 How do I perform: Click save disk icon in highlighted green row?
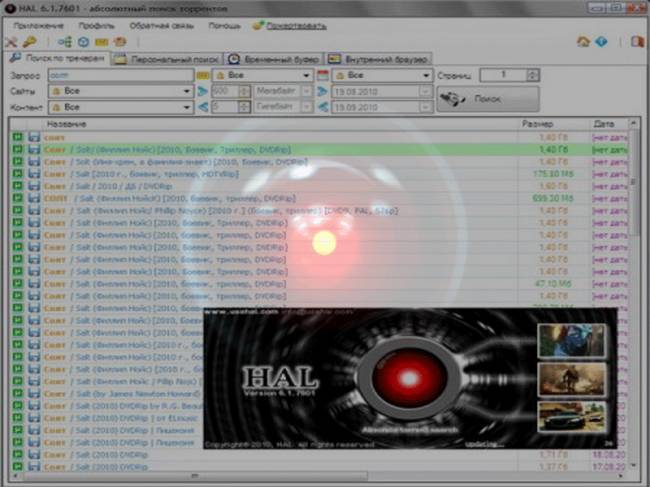point(34,149)
